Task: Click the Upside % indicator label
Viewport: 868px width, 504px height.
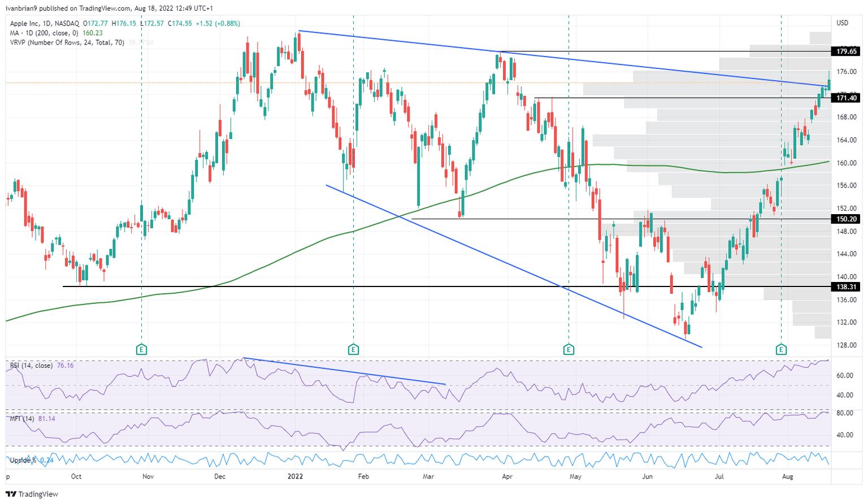Action: (x=21, y=460)
